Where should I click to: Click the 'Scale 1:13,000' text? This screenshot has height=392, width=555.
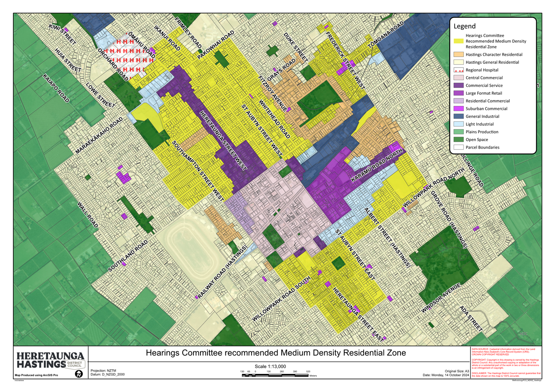click(270, 366)
